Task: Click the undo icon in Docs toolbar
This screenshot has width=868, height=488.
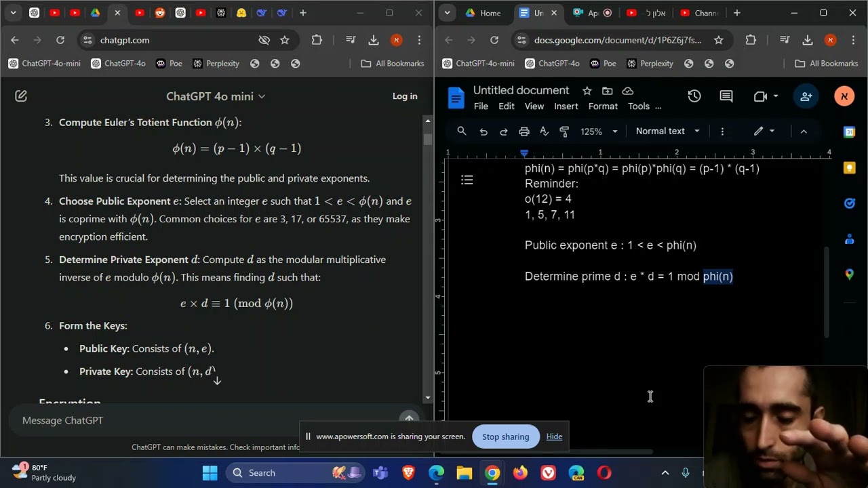Action: tap(484, 131)
